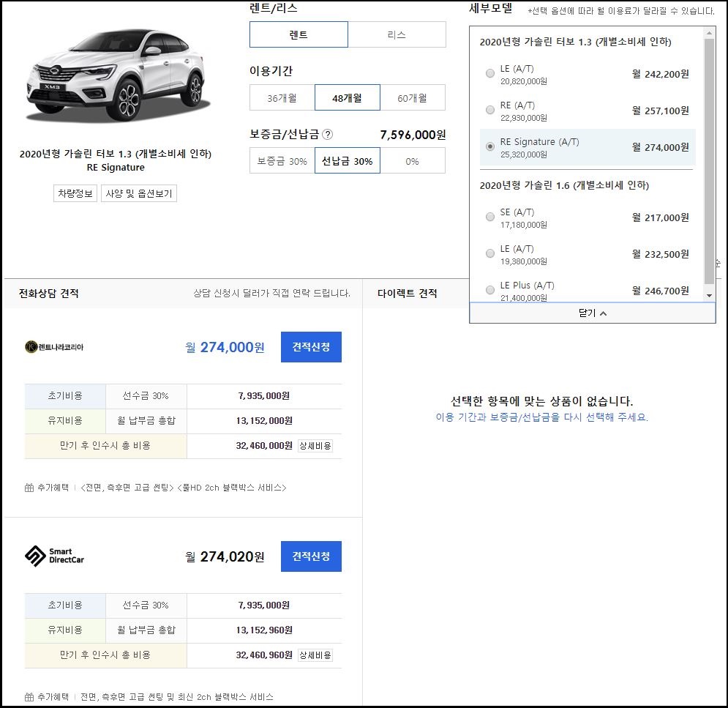Image resolution: width=728 pixels, height=708 pixels.
Task: Choose the 48개월 usage period
Action: (x=348, y=97)
